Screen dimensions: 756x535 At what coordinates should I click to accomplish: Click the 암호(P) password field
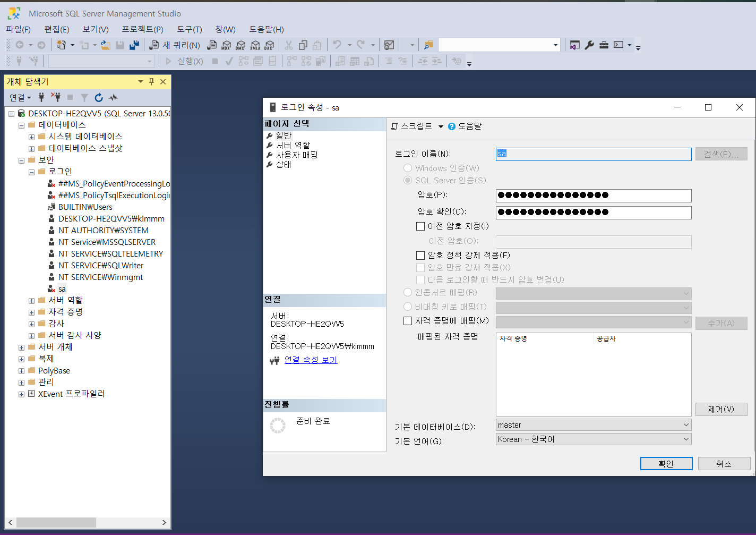[594, 196]
